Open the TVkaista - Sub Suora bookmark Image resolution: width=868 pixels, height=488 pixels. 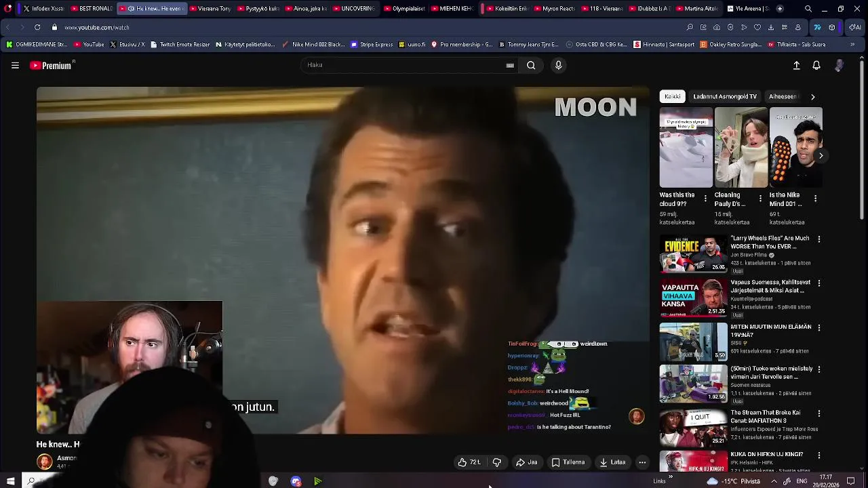pyautogui.click(x=797, y=45)
